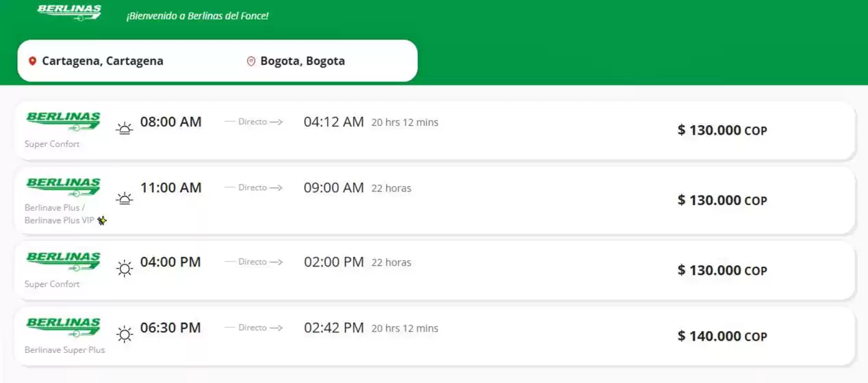The image size is (868, 383).
Task: Click the destination location pin icon
Action: point(251,61)
